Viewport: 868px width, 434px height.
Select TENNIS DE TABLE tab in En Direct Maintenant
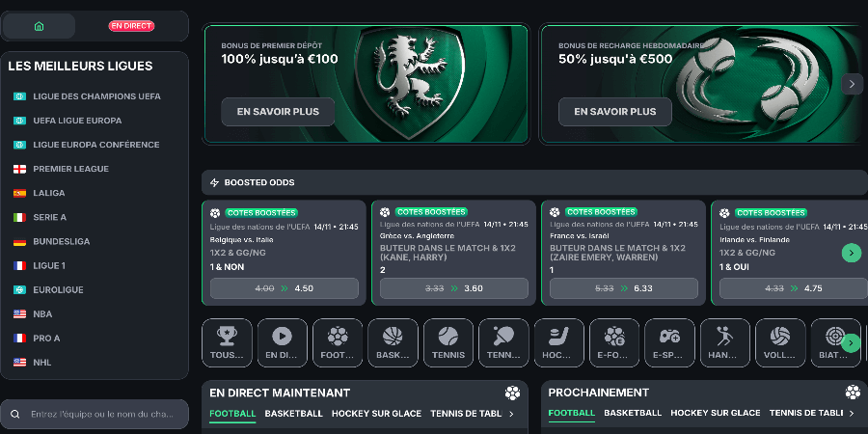click(466, 414)
